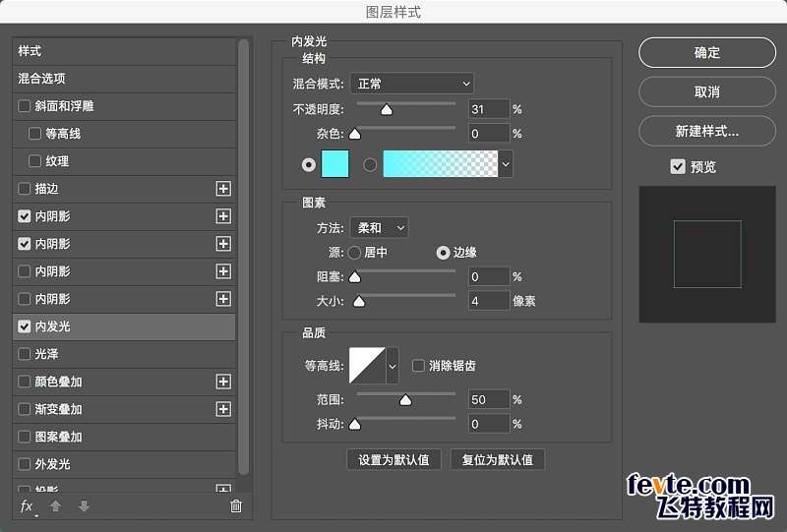Open 混合选项 in the left list

(x=124, y=79)
